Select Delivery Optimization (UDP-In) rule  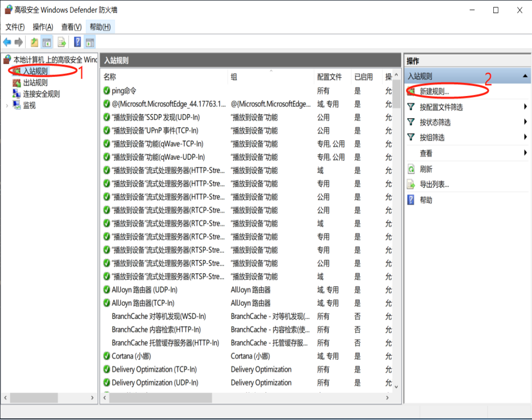coord(248,382)
